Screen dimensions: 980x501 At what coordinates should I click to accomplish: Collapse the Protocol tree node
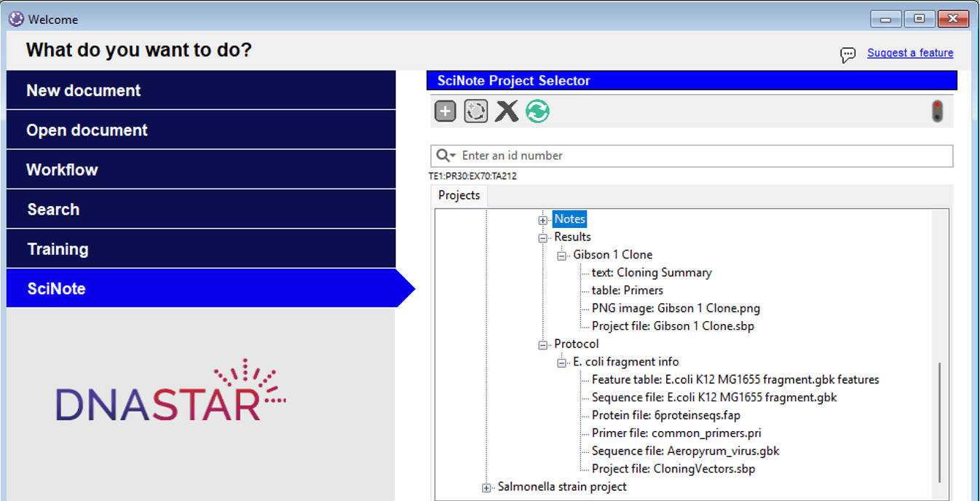pyautogui.click(x=542, y=344)
